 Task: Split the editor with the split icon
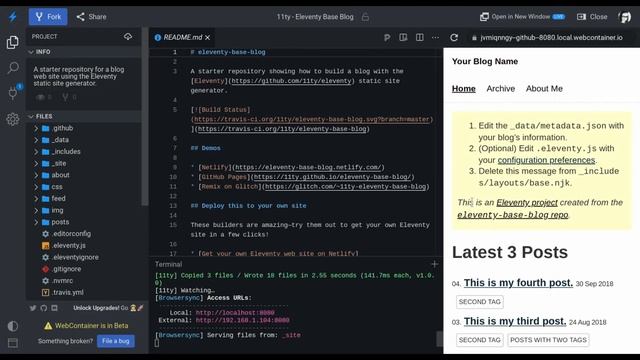419,38
